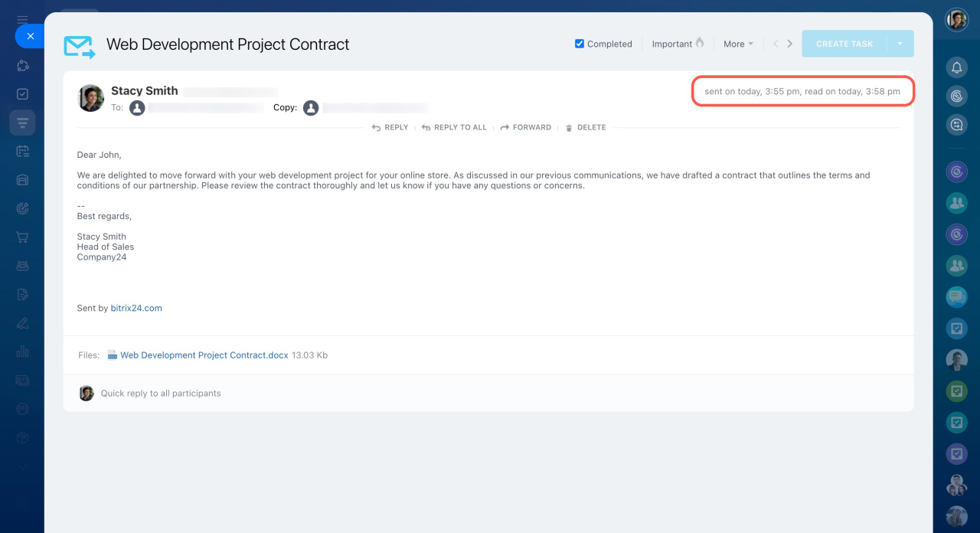Screen dimensions: 980x533
Task: Open the robot automation icon in the left sidebar
Action: click(22, 266)
